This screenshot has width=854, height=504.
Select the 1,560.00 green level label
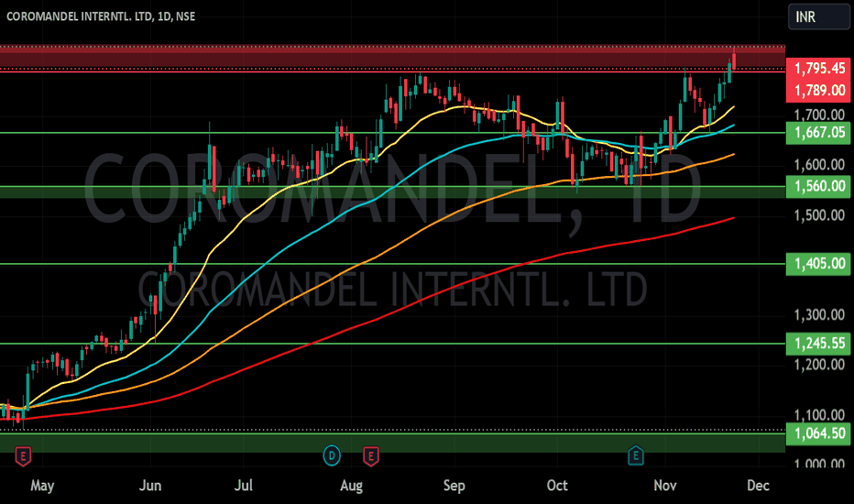point(818,186)
